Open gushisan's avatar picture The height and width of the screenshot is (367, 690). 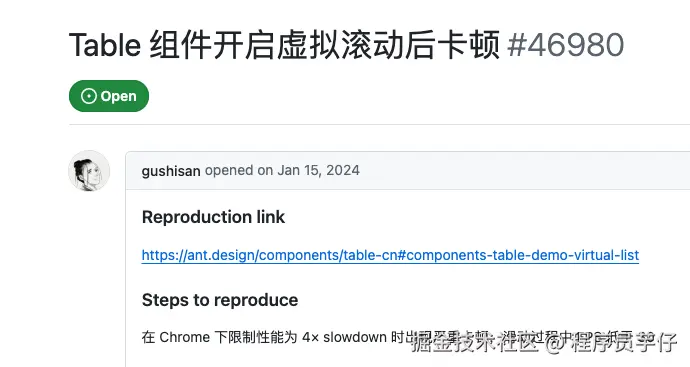89,171
